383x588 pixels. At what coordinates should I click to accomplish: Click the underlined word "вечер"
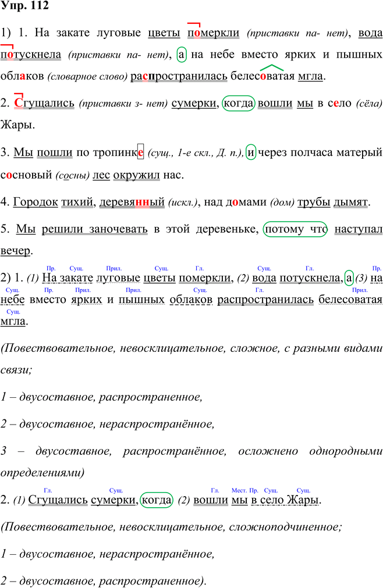point(15,251)
